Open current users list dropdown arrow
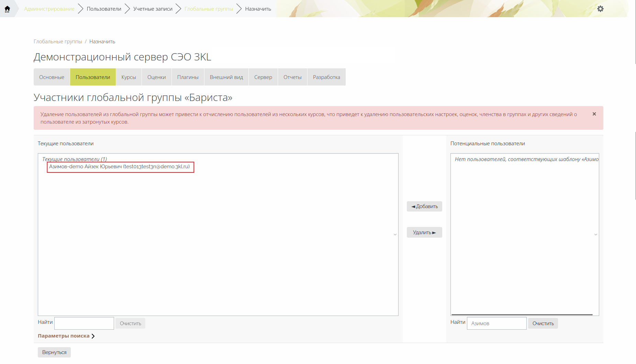636x364 pixels. click(x=395, y=235)
